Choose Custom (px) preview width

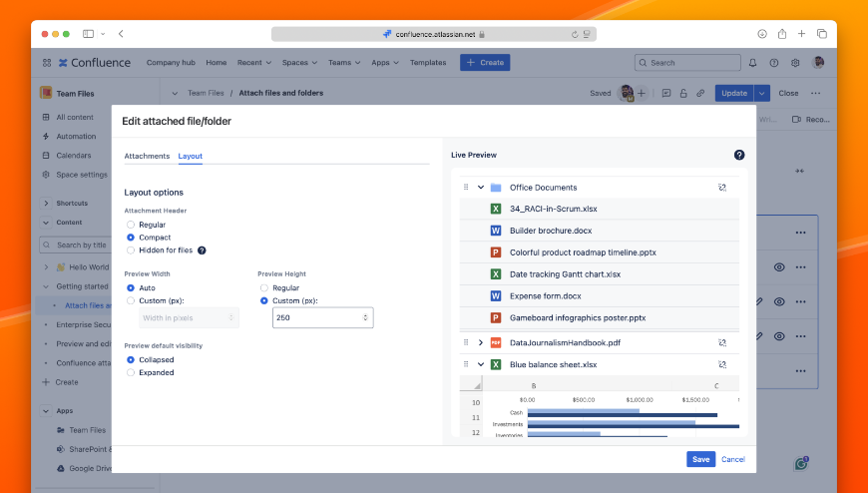coord(131,300)
